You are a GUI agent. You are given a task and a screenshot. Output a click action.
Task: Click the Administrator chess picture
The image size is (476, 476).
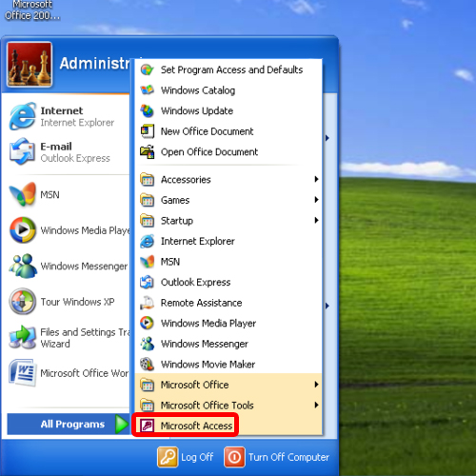[x=30, y=65]
